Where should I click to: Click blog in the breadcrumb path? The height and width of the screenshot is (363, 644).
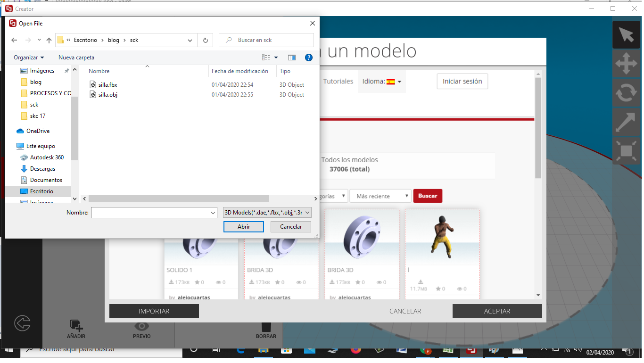pos(114,40)
